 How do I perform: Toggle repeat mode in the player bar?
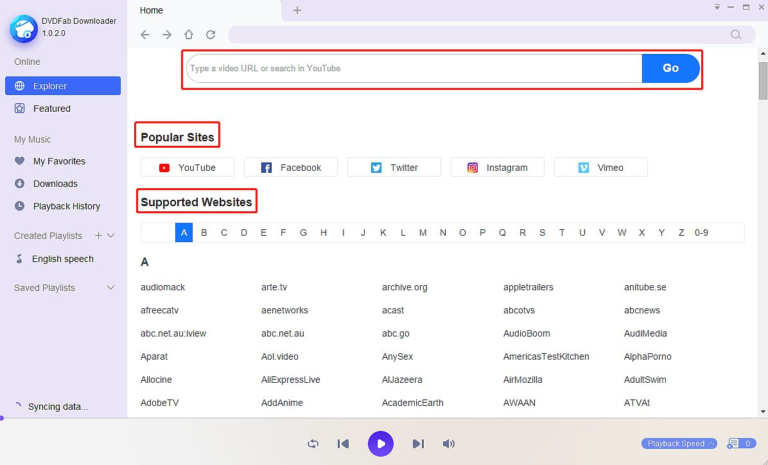pyautogui.click(x=313, y=444)
